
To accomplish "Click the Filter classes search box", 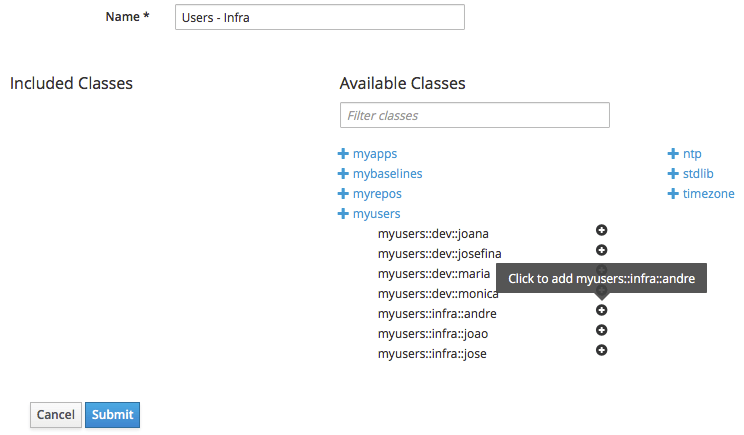I will click(x=474, y=116).
